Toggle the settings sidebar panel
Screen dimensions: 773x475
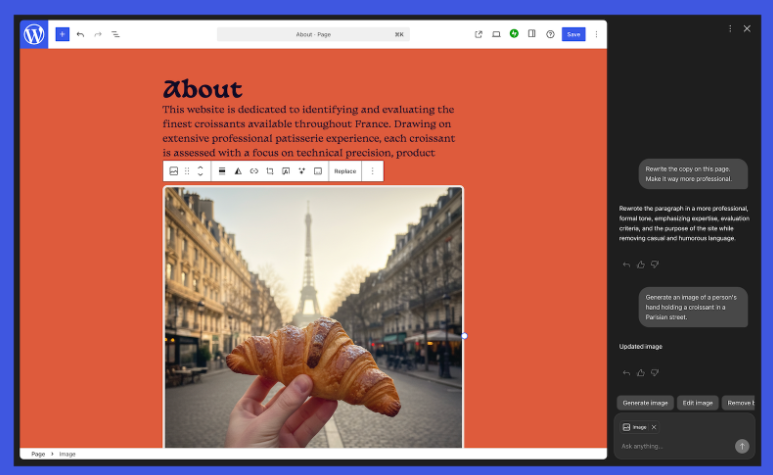[x=532, y=34]
